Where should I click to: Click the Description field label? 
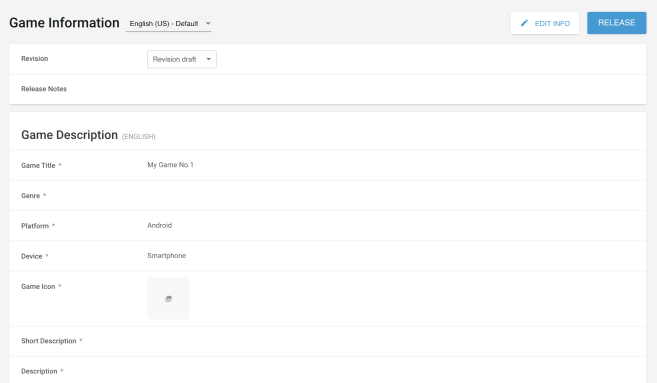[39, 371]
